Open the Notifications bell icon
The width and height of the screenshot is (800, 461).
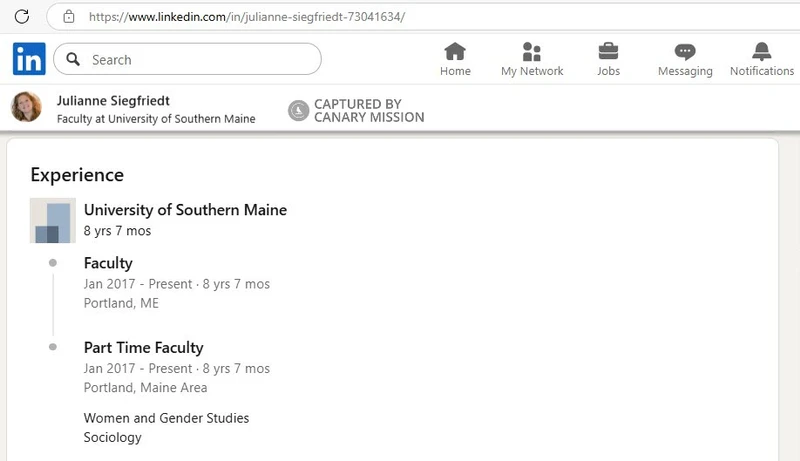pos(761,52)
